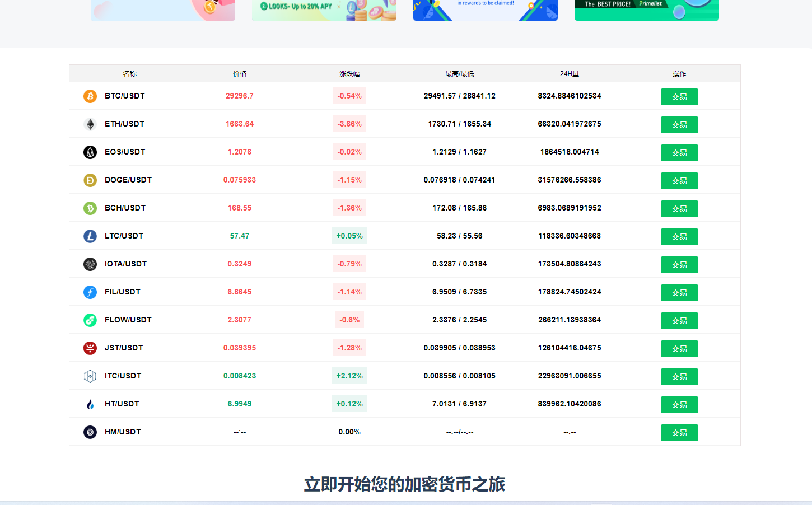Click the 涨跌幅 column header
The image size is (812, 505).
click(x=349, y=73)
